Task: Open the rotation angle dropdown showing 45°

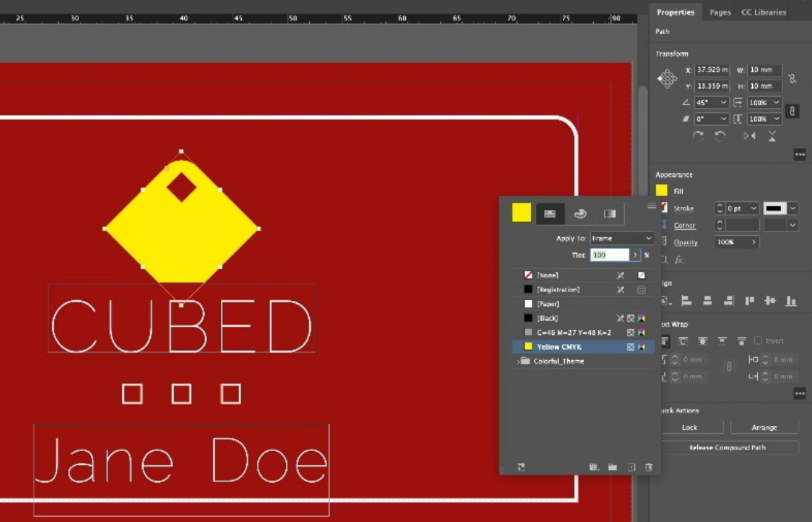Action: coord(723,103)
